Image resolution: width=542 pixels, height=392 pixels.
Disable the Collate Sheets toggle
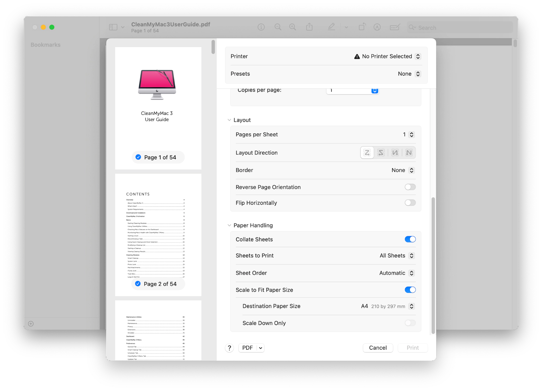point(410,239)
